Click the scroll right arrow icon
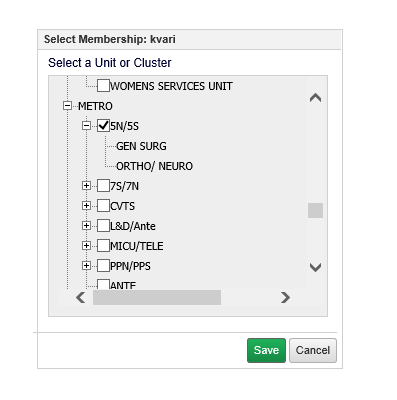This screenshot has height=400, width=397. (x=285, y=297)
